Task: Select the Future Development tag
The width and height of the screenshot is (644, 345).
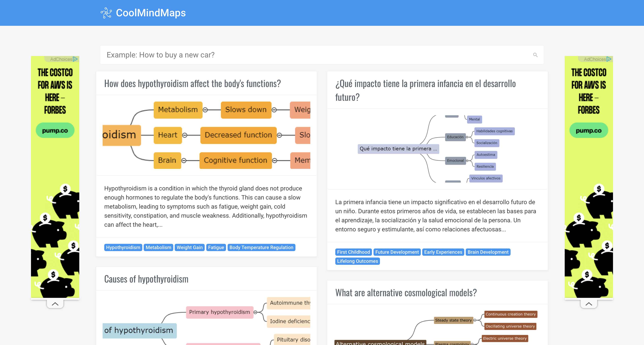Action: coord(397,252)
